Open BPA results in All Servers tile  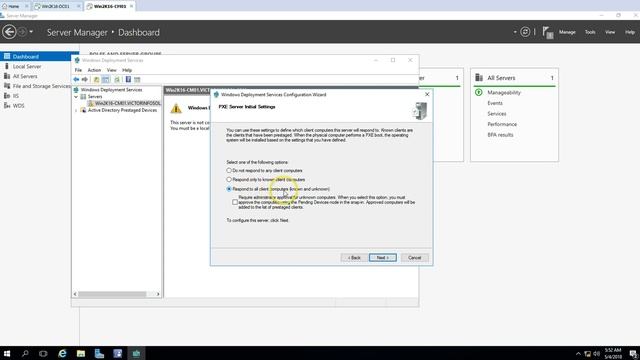pyautogui.click(x=500, y=135)
